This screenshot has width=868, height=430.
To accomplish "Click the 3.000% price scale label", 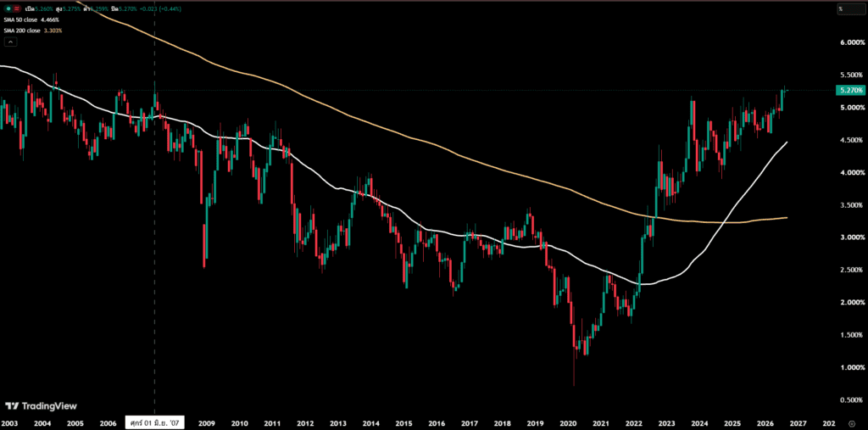I will pos(853,237).
